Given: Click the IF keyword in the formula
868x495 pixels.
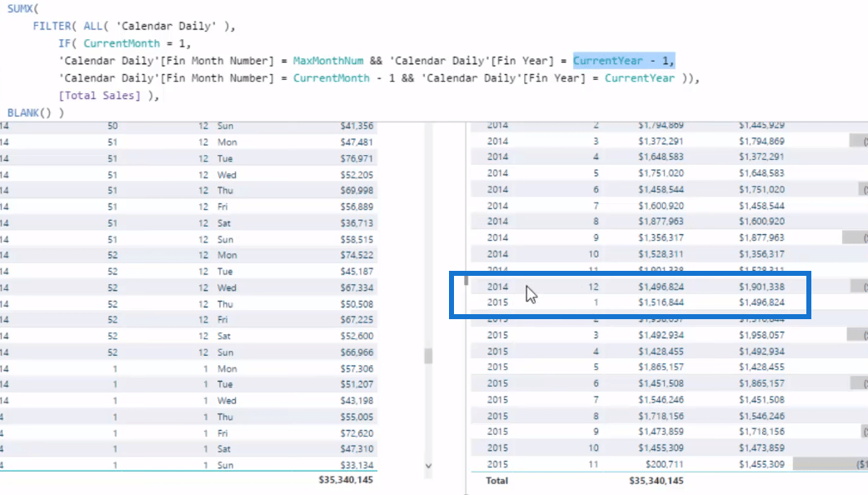Looking at the screenshot, I should tap(64, 43).
